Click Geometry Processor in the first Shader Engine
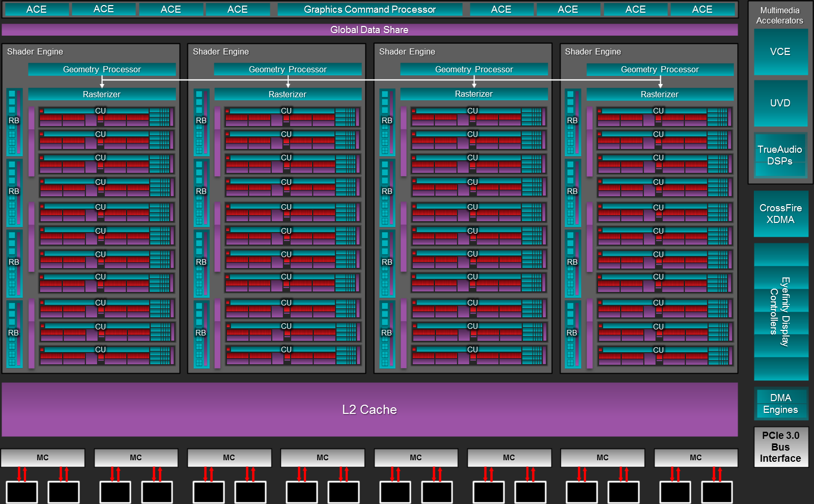The image size is (814, 504). click(102, 70)
